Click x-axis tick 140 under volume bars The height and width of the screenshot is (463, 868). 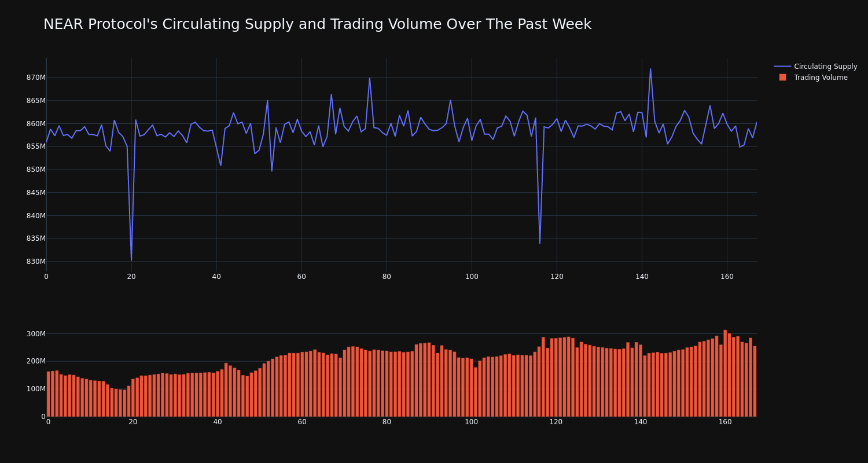[641, 422]
